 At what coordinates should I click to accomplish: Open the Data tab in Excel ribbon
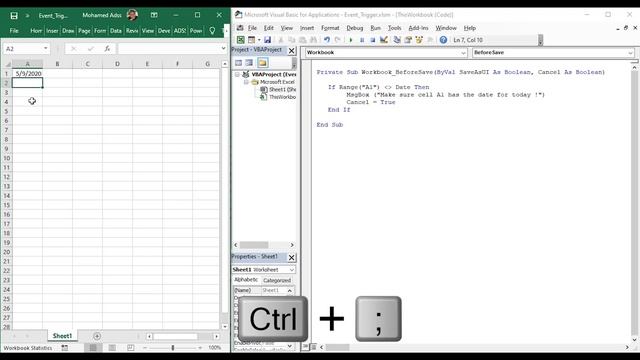[116, 31]
